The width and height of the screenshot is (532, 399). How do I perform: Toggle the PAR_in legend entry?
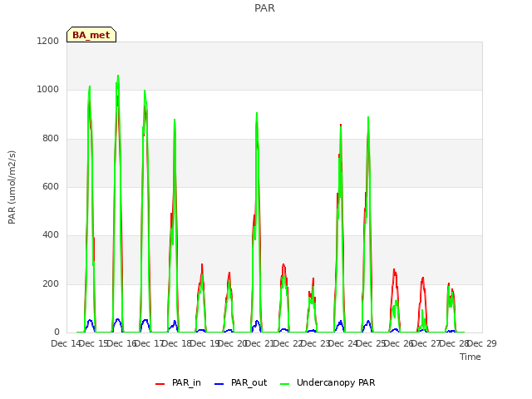tap(178, 382)
